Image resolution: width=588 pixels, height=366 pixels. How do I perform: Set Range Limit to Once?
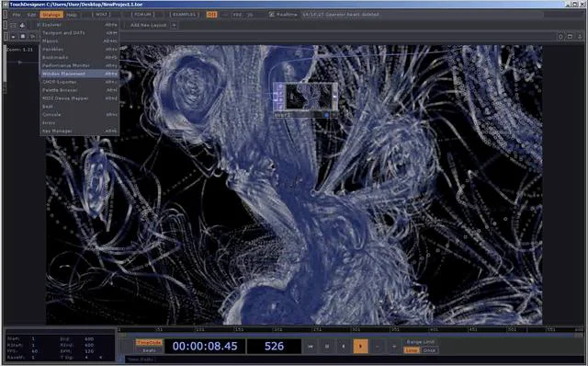(x=429, y=350)
